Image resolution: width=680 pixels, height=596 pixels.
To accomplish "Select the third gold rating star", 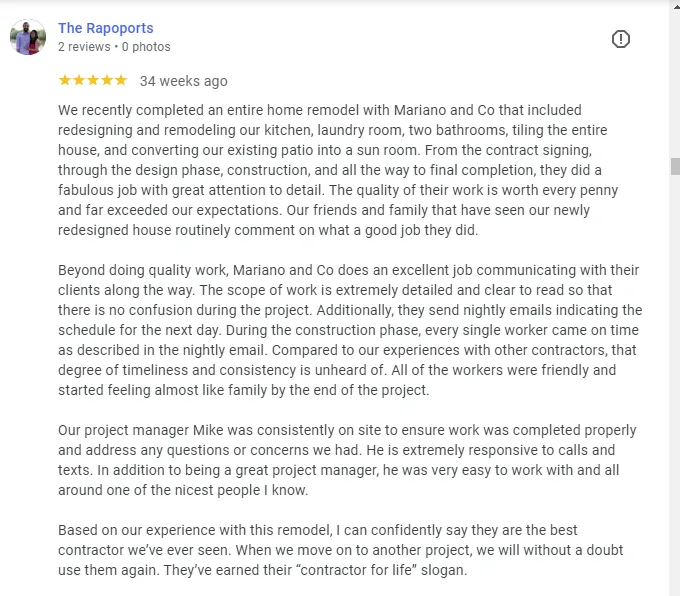I will tap(93, 80).
